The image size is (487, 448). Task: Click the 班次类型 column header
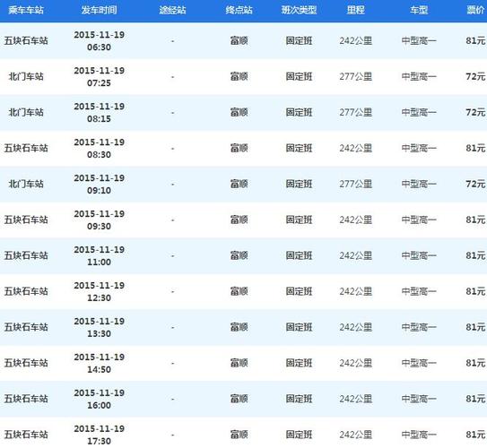pos(299,10)
